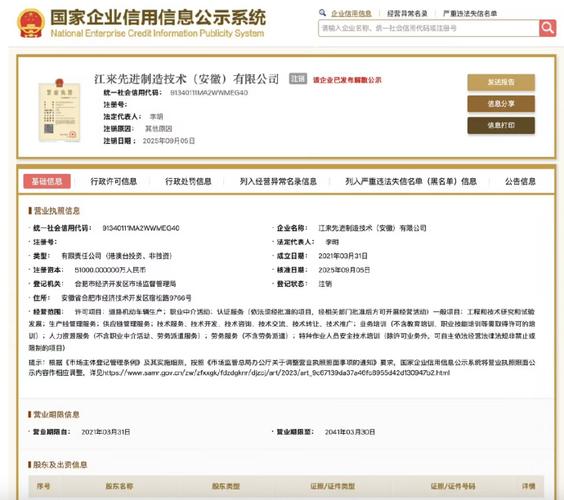Click the 股东类型 column header
The height and width of the screenshot is (500, 564).
[226, 486]
